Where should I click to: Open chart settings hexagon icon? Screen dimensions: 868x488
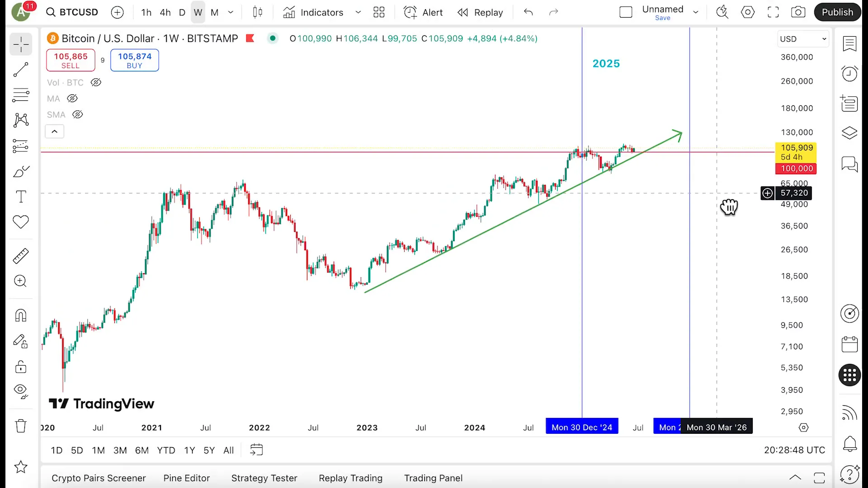pos(748,12)
